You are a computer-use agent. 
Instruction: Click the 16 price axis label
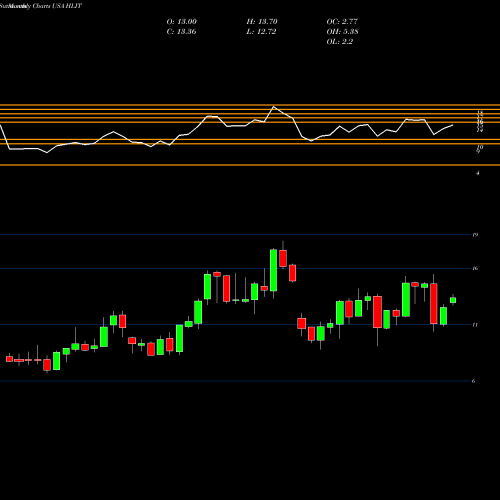(475, 268)
